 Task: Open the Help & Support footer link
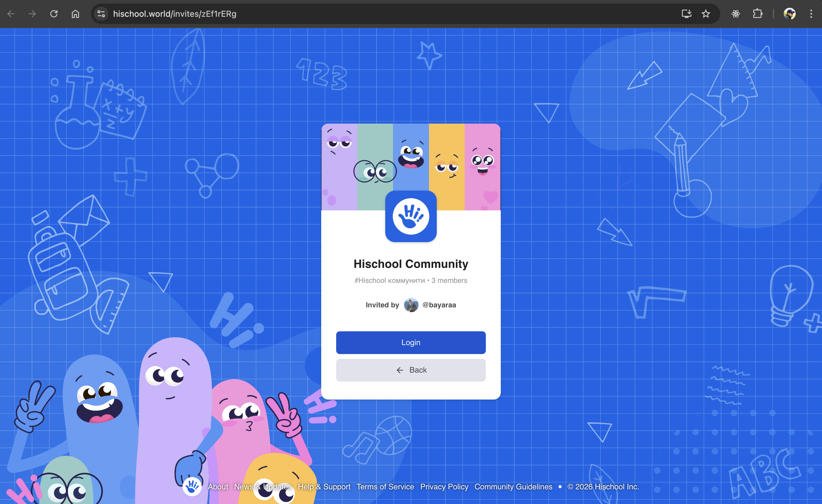click(324, 487)
